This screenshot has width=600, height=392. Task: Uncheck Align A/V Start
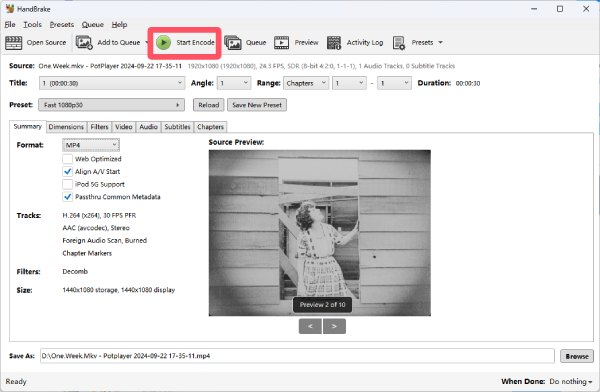coord(67,172)
